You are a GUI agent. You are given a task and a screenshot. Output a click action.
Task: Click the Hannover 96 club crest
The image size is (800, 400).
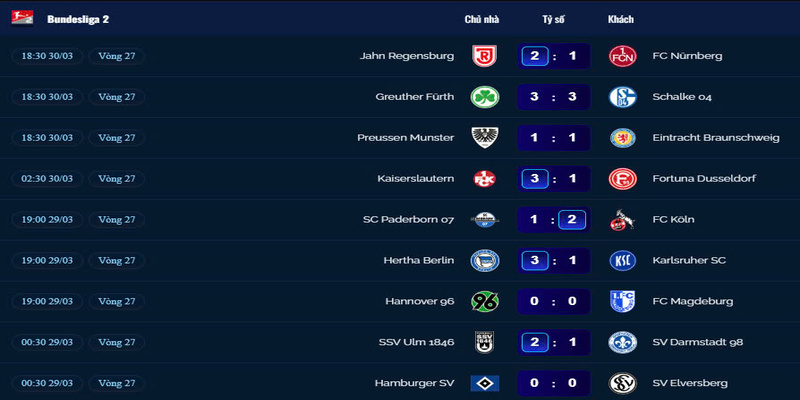[x=484, y=301]
